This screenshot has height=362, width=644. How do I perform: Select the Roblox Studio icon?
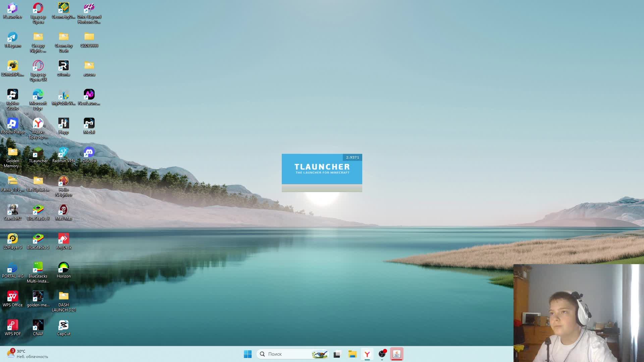click(12, 100)
